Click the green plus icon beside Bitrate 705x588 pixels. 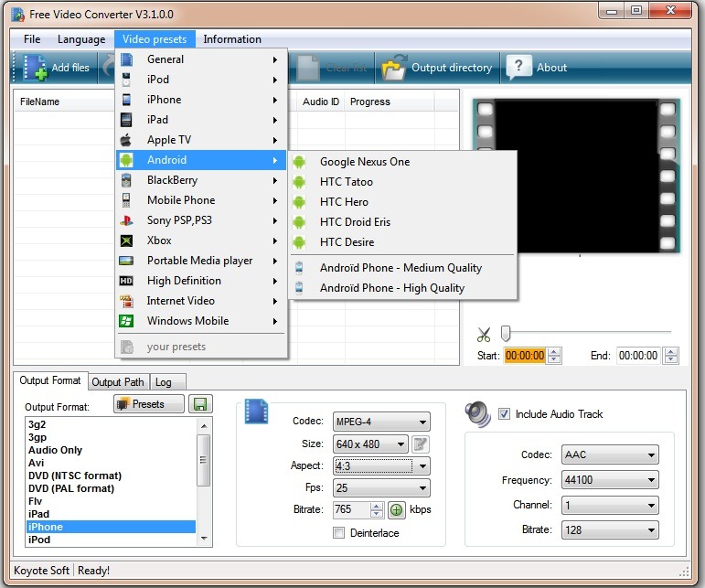point(397,510)
